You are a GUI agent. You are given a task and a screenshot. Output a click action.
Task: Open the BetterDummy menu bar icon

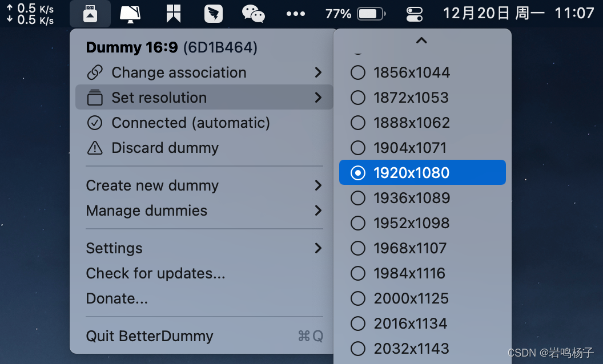pyautogui.click(x=90, y=14)
